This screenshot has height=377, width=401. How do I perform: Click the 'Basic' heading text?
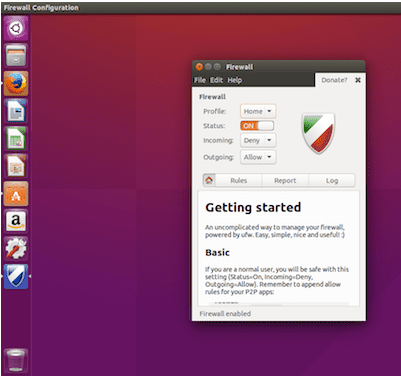[x=217, y=252]
